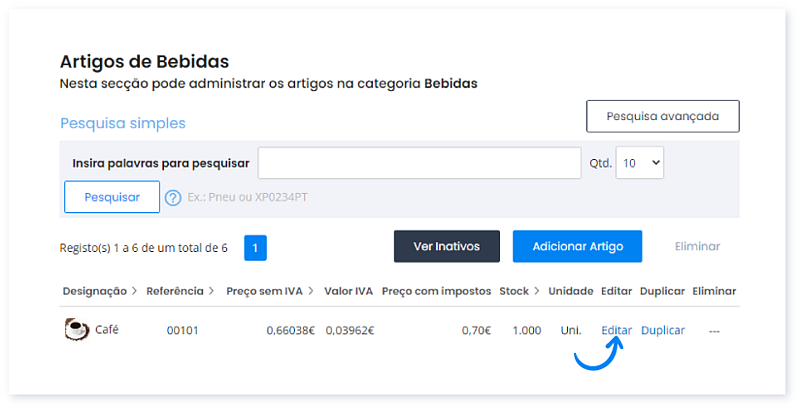The width and height of the screenshot is (800, 409).
Task: Sort by Stock column header
Action: (519, 291)
